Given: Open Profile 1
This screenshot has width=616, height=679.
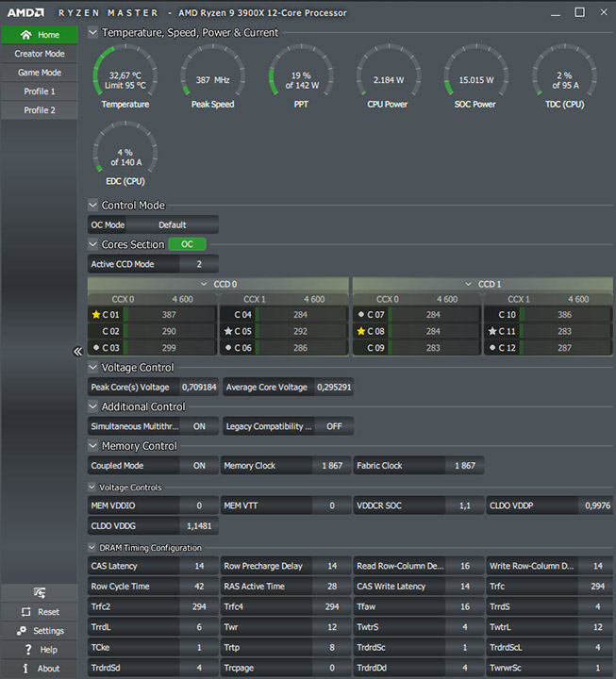Looking at the screenshot, I should [40, 91].
